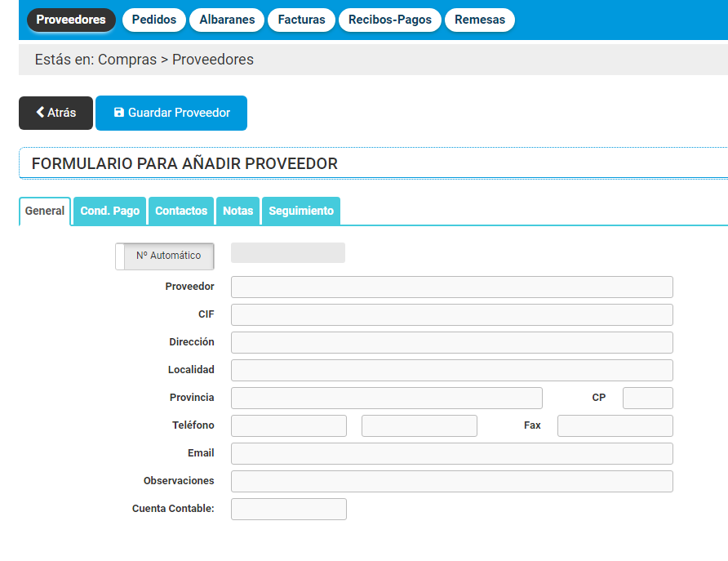Click the Proveedor input field
The height and width of the screenshot is (561, 728).
tap(451, 287)
